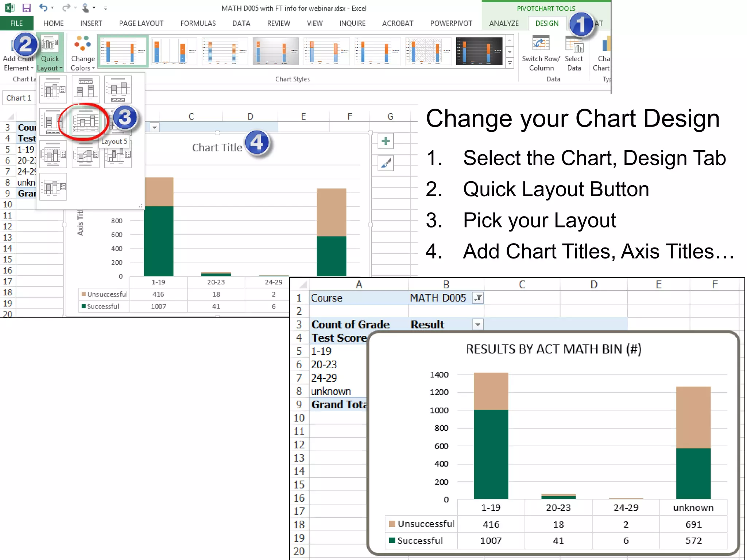The width and height of the screenshot is (747, 560).
Task: Select the Count of Grade cell
Action: pyautogui.click(x=359, y=324)
